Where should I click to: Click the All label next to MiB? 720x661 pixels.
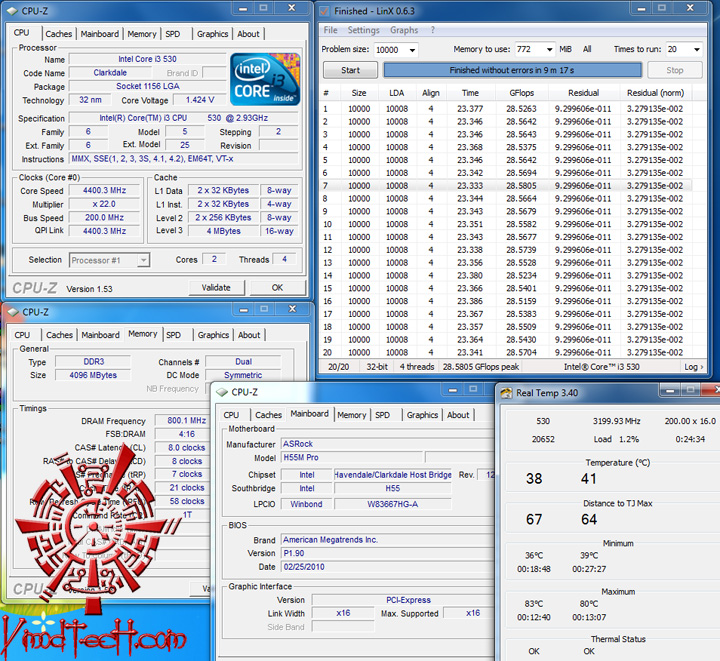pos(587,49)
